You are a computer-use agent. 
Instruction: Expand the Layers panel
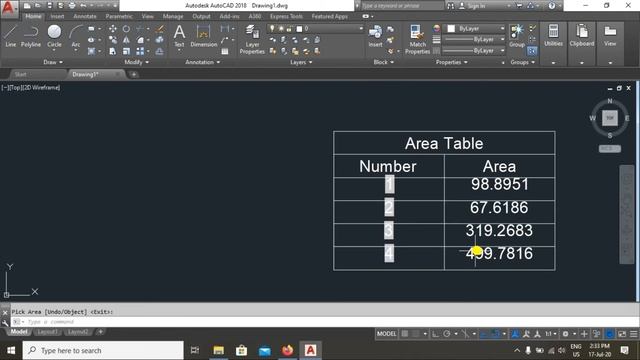pyautogui.click(x=301, y=62)
